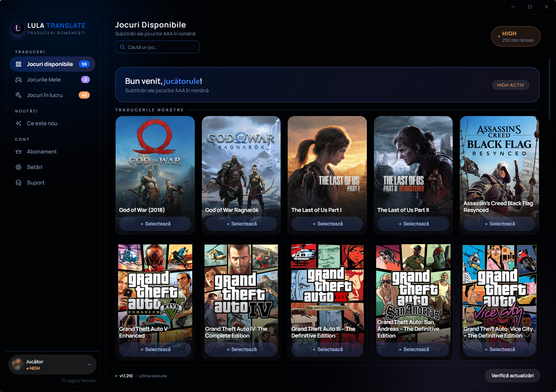The width and height of the screenshot is (556, 392).
Task: Click the Lula Translate logo icon
Action: (18, 28)
